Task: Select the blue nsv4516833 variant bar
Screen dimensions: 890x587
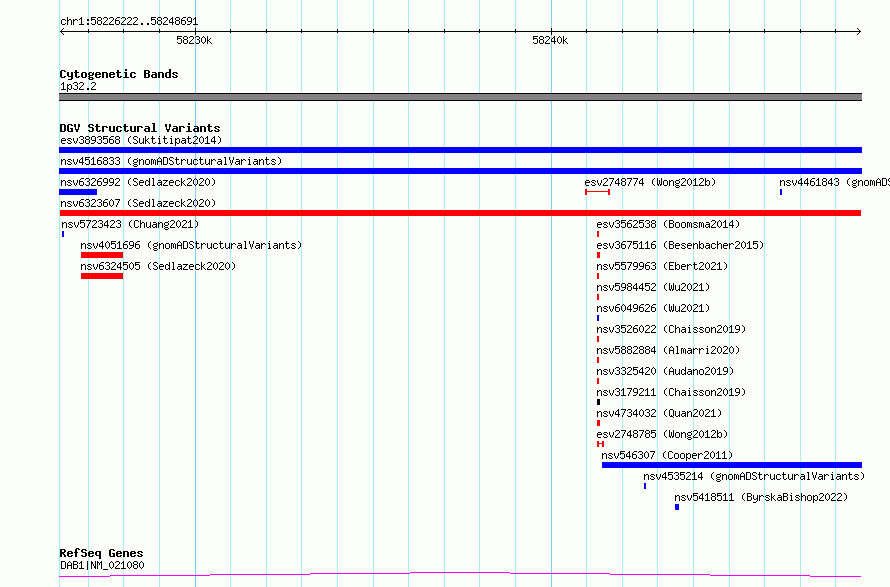Action: (x=460, y=171)
